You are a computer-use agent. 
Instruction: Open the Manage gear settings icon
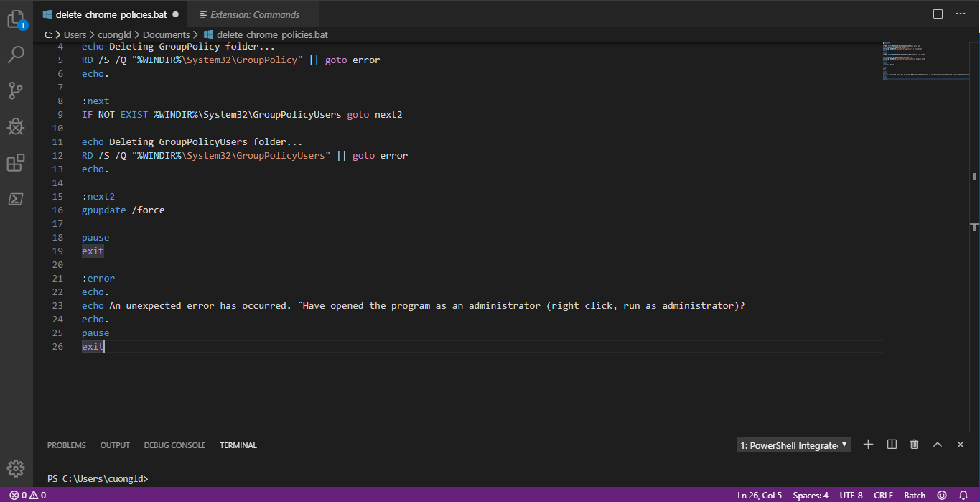coord(16,468)
